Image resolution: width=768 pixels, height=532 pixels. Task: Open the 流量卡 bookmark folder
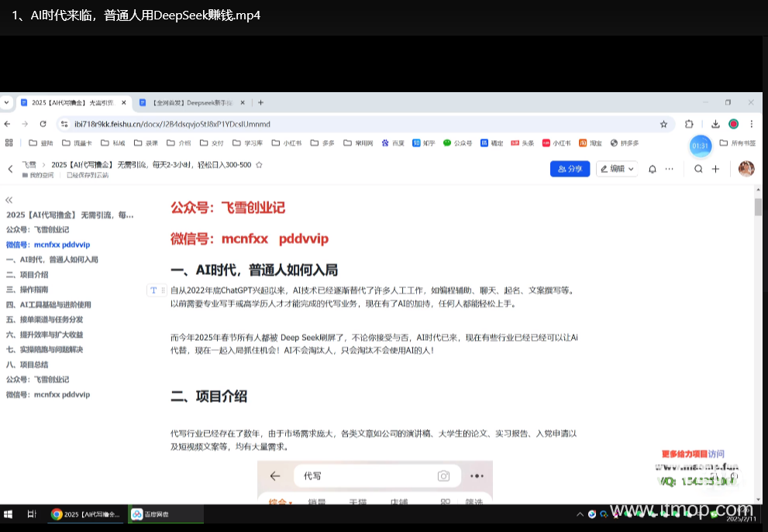[x=77, y=143]
